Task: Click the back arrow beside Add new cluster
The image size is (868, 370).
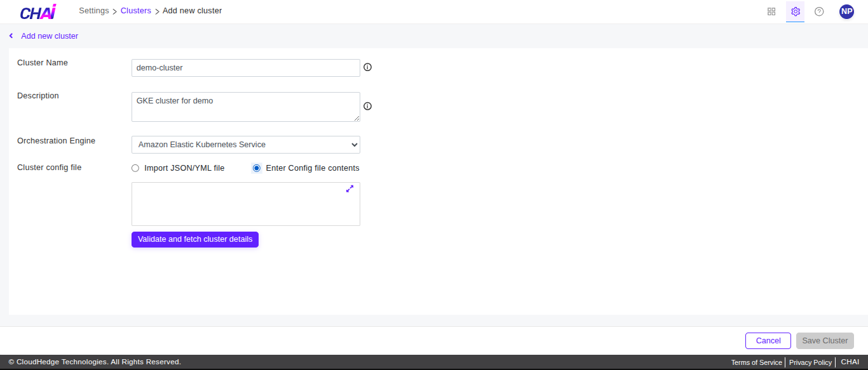Action: (11, 36)
